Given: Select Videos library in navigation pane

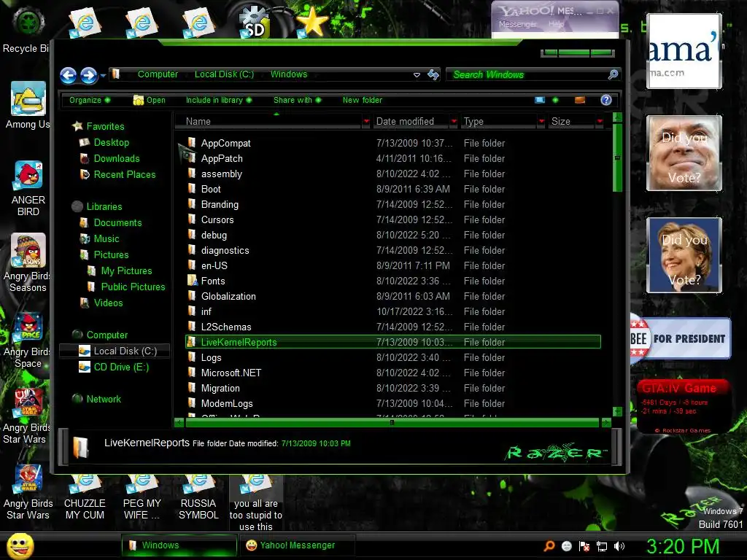Looking at the screenshot, I should [x=108, y=303].
